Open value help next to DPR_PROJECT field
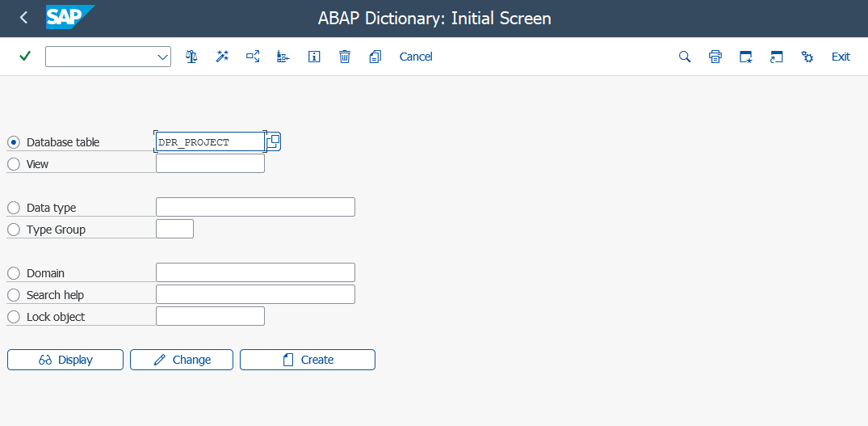Image resolution: width=868 pixels, height=426 pixels. click(273, 141)
